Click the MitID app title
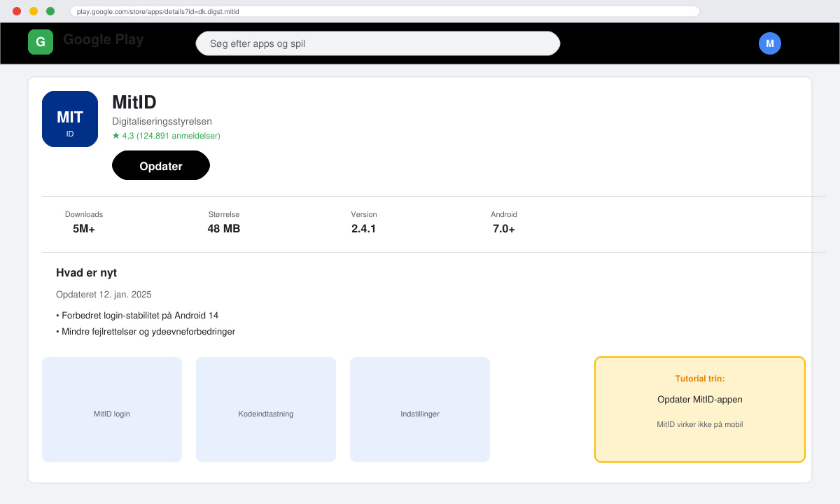840x504 pixels. coord(134,102)
